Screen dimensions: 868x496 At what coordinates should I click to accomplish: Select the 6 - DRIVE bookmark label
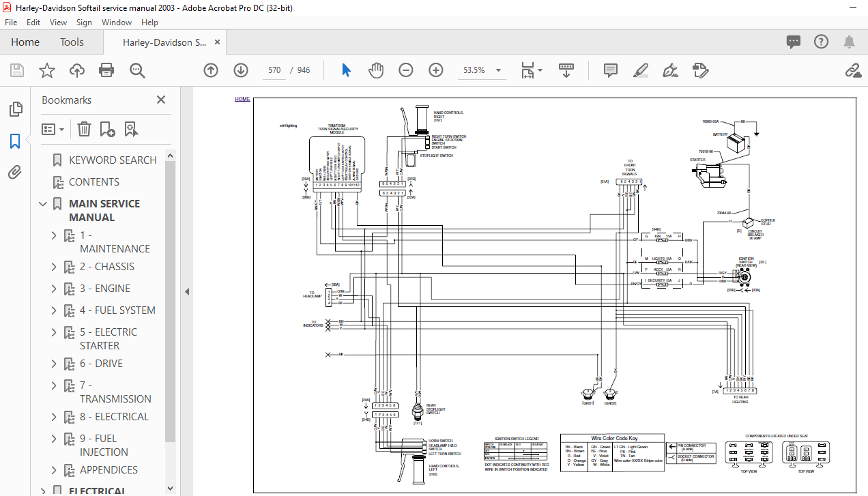coord(102,364)
